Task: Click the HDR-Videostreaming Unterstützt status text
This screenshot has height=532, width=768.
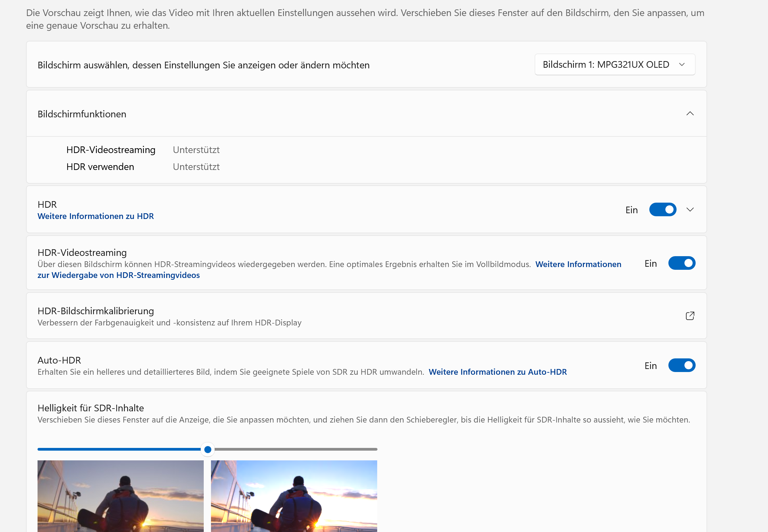Action: (x=196, y=150)
